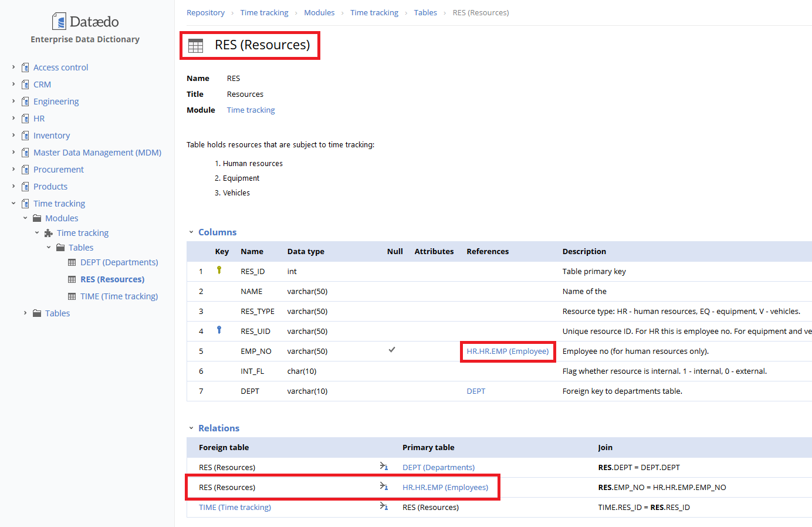Image resolution: width=812 pixels, height=527 pixels.
Task: Collapse the Relations section
Action: coord(191,428)
